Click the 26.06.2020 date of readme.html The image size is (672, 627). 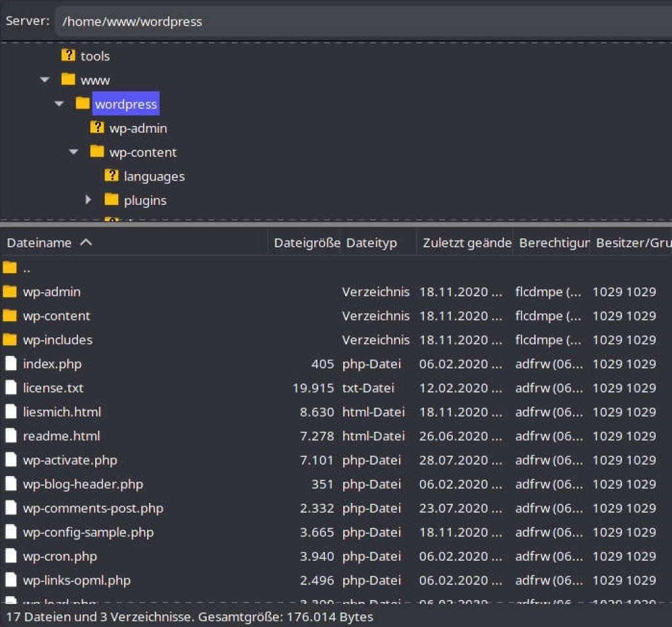(x=461, y=436)
